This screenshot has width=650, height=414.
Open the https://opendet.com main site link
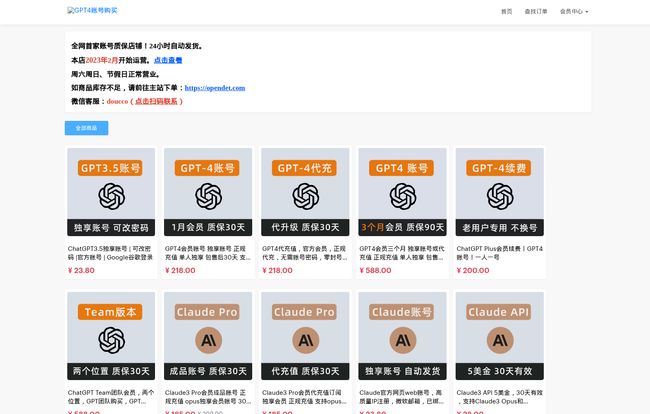click(215, 88)
